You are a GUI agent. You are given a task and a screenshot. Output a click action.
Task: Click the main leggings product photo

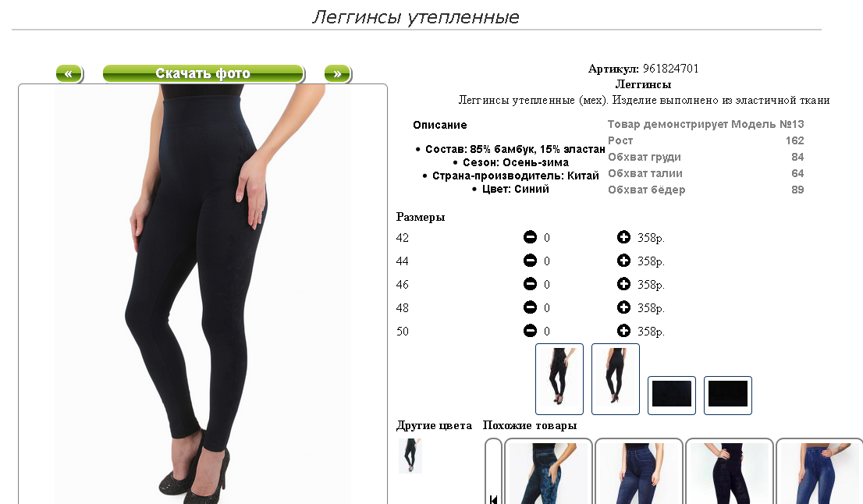point(203,294)
